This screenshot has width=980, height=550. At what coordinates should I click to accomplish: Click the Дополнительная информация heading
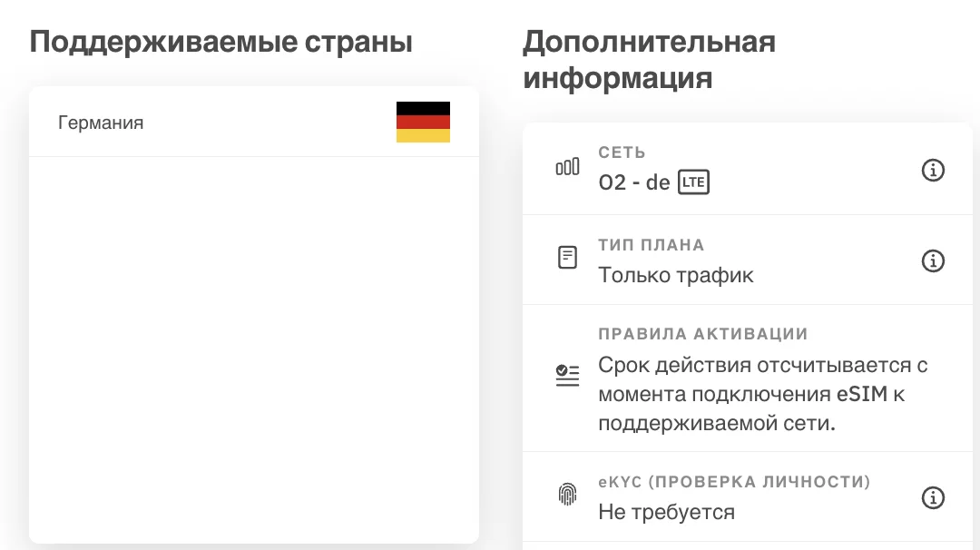pyautogui.click(x=650, y=60)
